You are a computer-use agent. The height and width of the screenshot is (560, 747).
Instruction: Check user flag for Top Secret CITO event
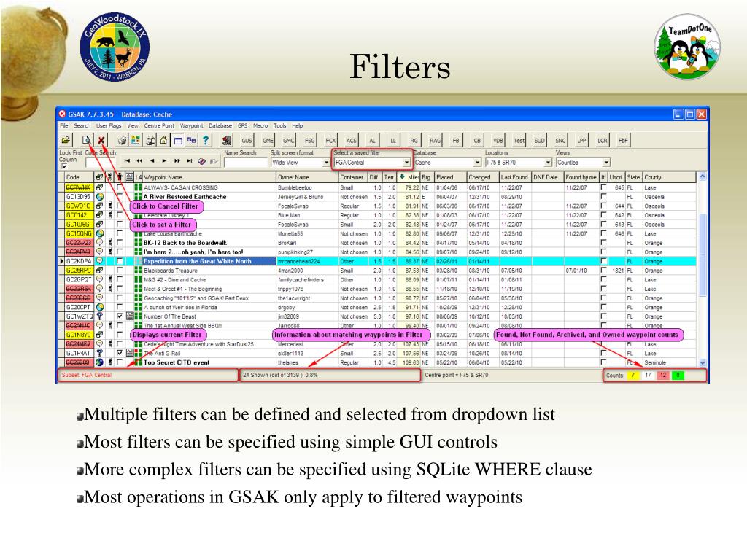(x=119, y=362)
